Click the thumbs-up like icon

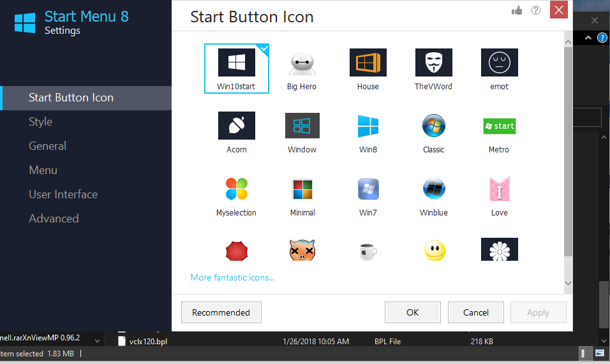click(x=517, y=10)
